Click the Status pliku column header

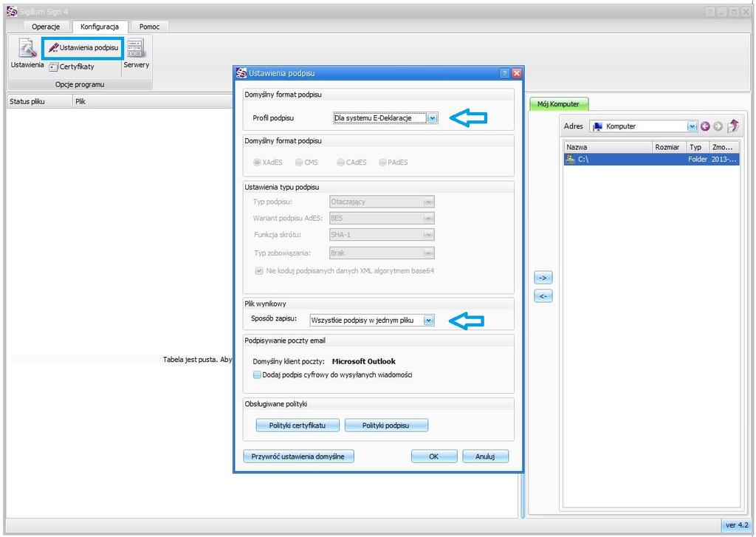pos(40,102)
